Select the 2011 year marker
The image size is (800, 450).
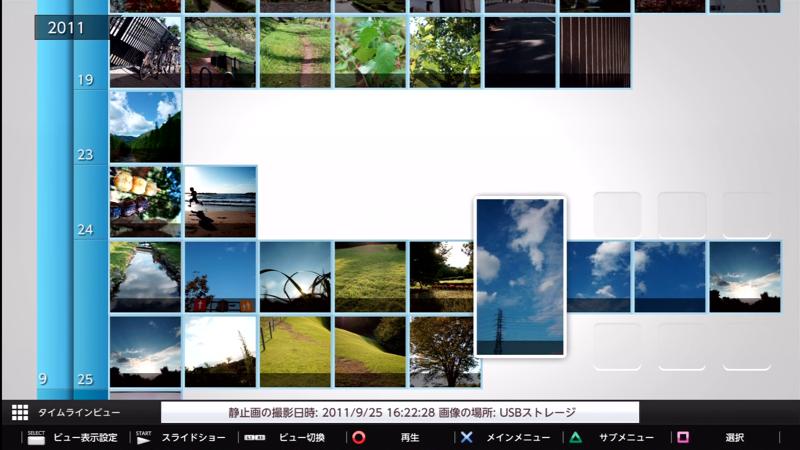71,28
